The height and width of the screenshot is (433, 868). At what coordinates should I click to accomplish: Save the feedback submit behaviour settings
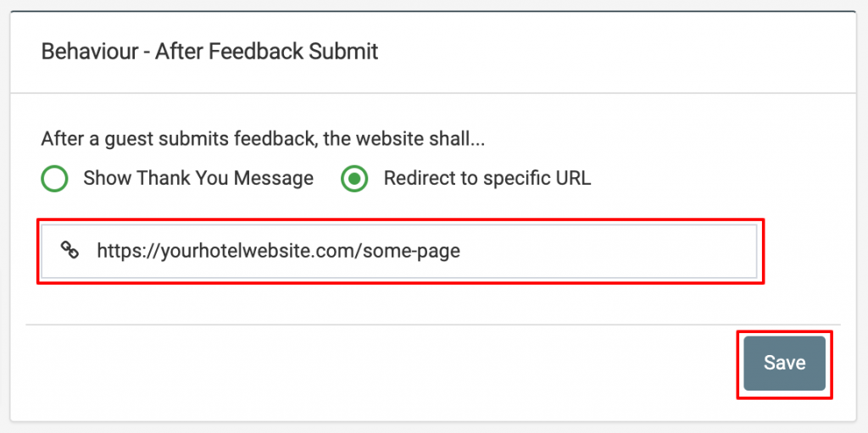(x=784, y=364)
